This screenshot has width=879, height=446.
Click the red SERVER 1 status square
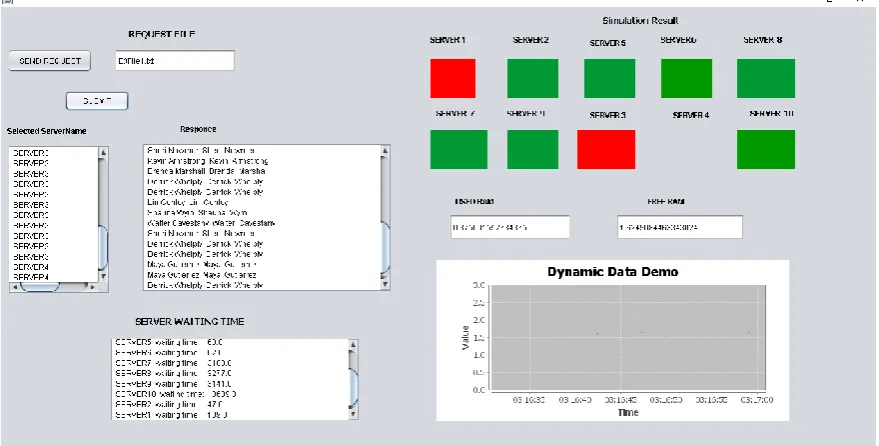(453, 78)
